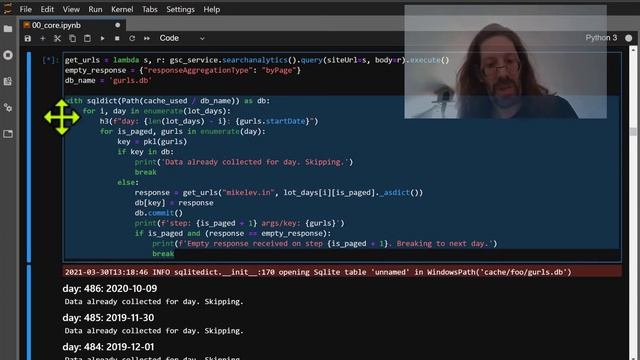Click the 'db.commit()' code line
Viewport: 640px width, 360px height.
click(x=160, y=213)
